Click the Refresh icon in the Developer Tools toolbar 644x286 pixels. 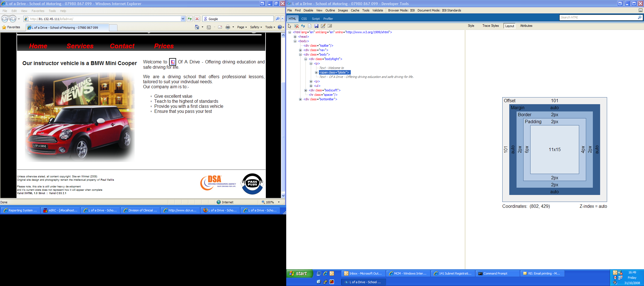pos(303,26)
